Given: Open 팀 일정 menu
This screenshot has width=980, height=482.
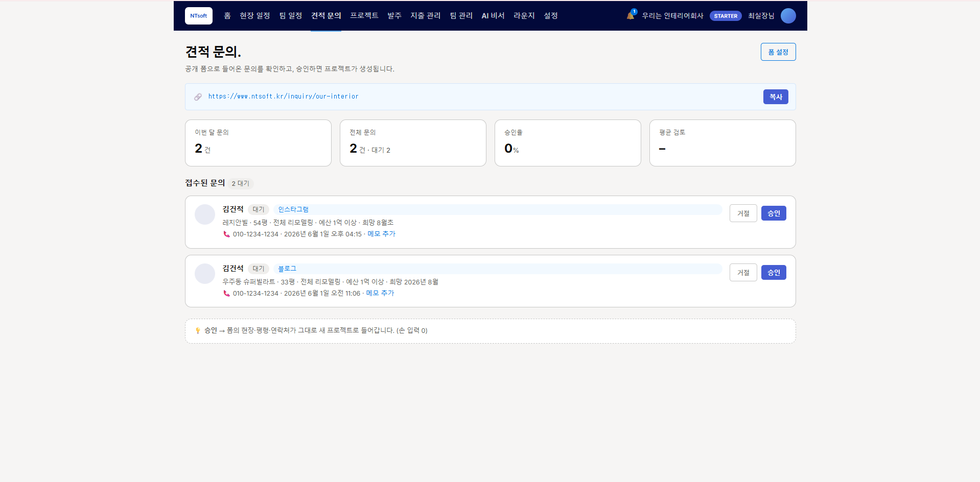Looking at the screenshot, I should [x=291, y=16].
